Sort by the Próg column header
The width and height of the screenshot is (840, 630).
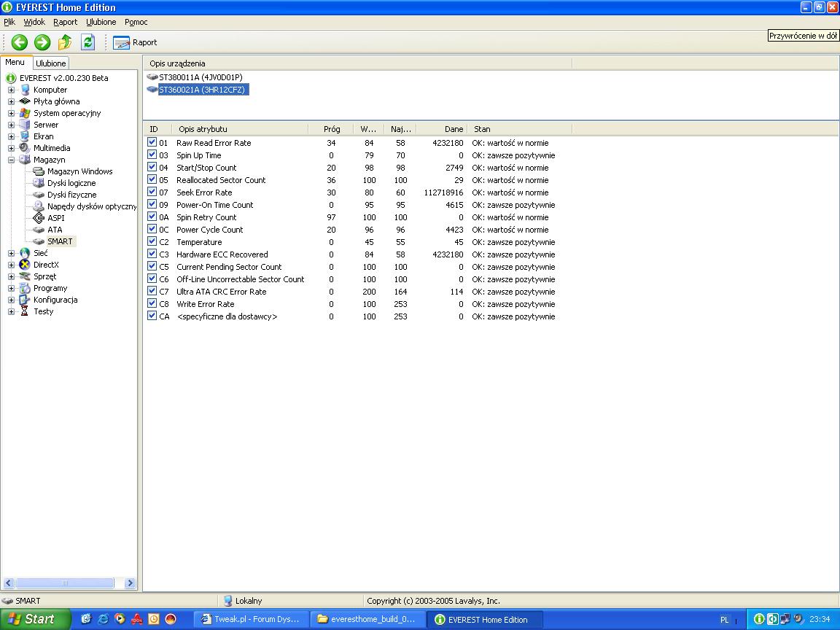tap(332, 129)
